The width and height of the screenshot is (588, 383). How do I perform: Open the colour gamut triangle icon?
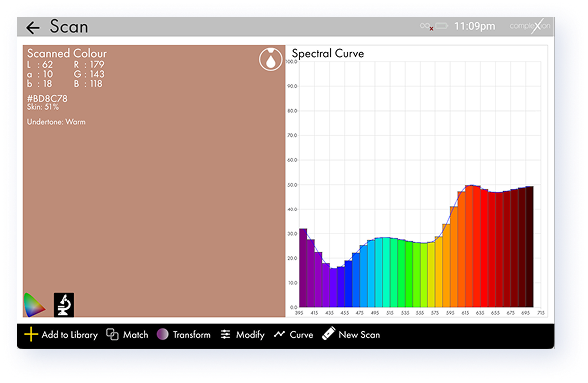coord(34,305)
